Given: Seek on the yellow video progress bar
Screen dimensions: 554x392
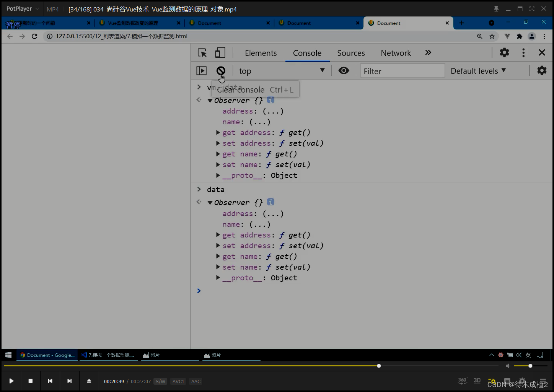Looking at the screenshot, I should tap(251, 366).
